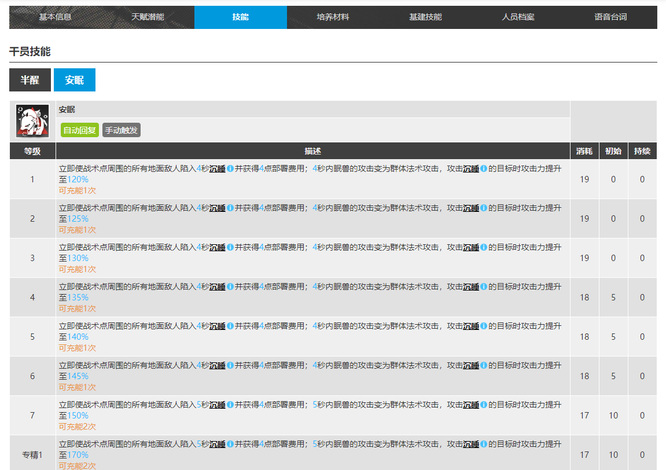666x470 pixels.
Task: Click info icon after 陷入4秒沉睡 in level 4 row
Action: click(230, 287)
